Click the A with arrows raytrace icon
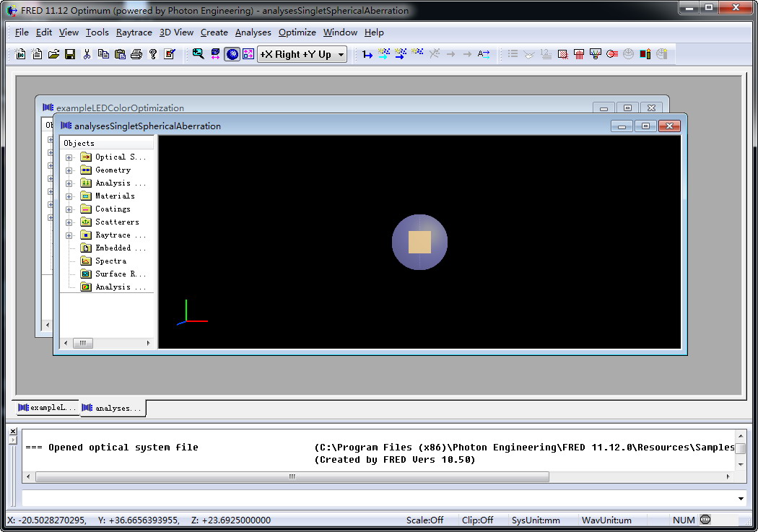 484,54
